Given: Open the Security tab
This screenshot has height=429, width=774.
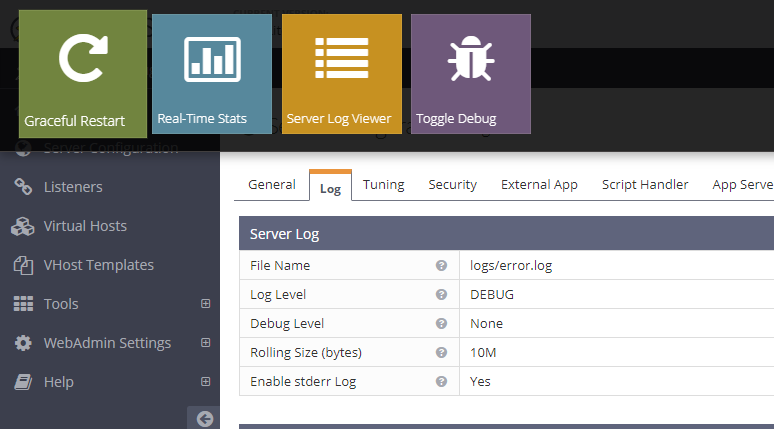Looking at the screenshot, I should pyautogui.click(x=453, y=185).
